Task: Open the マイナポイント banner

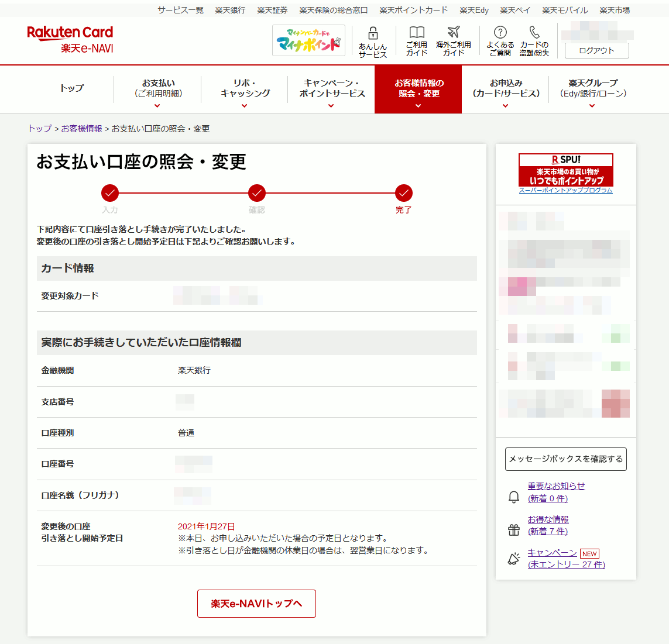Action: click(x=308, y=40)
